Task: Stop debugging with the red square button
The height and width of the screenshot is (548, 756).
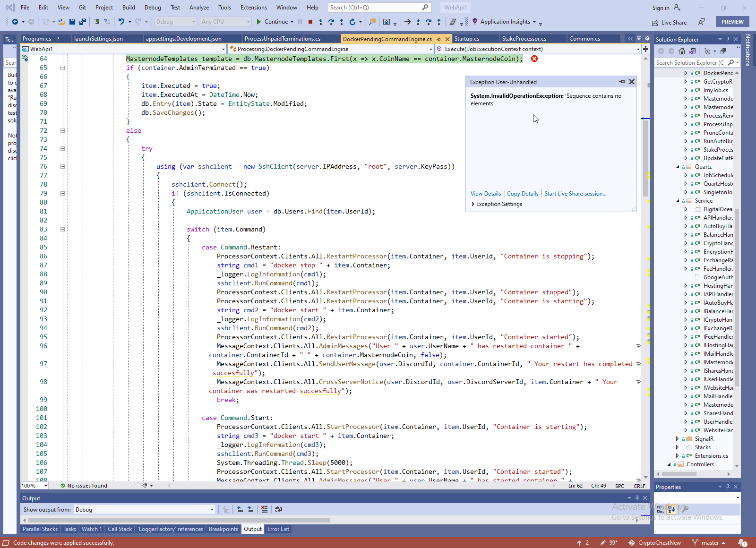Action: click(310, 22)
